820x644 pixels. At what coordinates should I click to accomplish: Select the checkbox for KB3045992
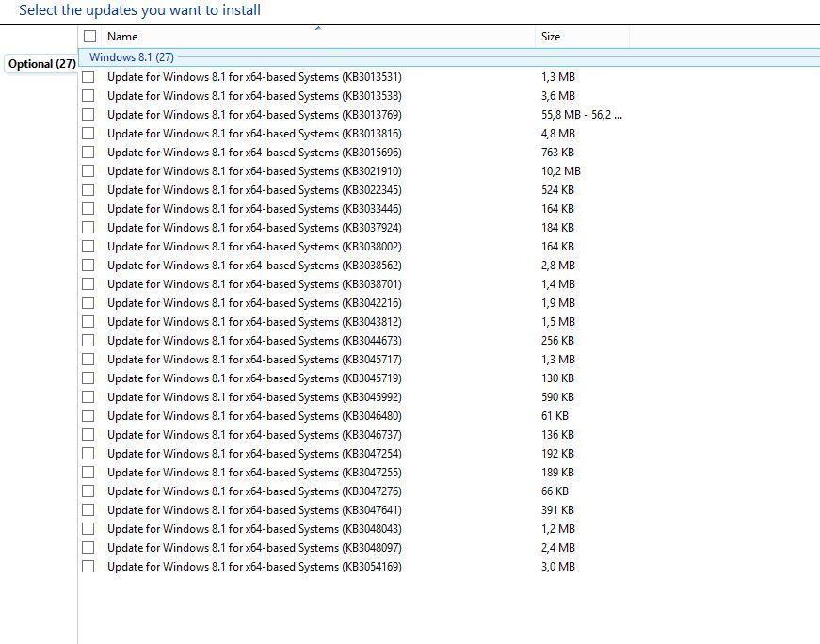(x=88, y=397)
